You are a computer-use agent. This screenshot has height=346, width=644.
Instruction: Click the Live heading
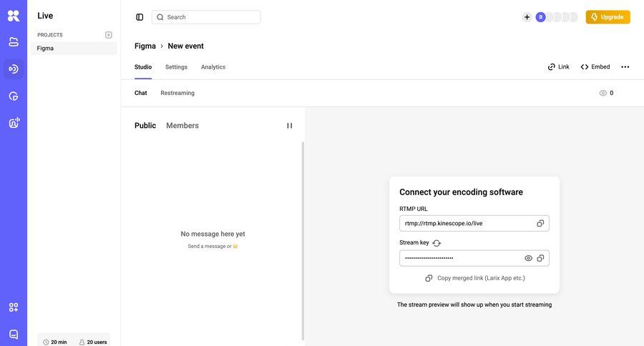[x=45, y=16]
